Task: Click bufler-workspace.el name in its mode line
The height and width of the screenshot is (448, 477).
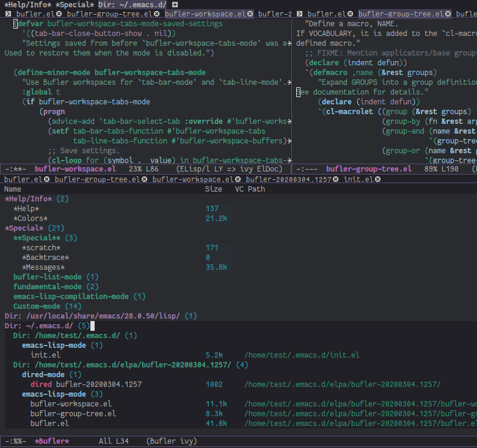Action: [x=75, y=168]
